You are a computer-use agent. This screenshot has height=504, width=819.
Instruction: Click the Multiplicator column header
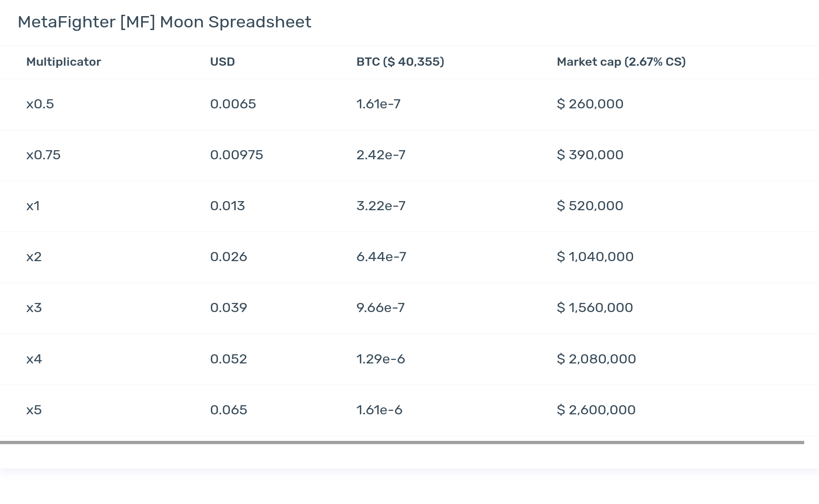click(x=64, y=62)
